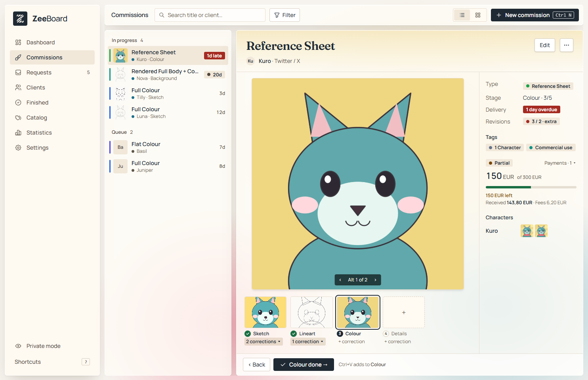This screenshot has width=588, height=380.
Task: Add a correction to Colour stage
Action: tap(351, 342)
